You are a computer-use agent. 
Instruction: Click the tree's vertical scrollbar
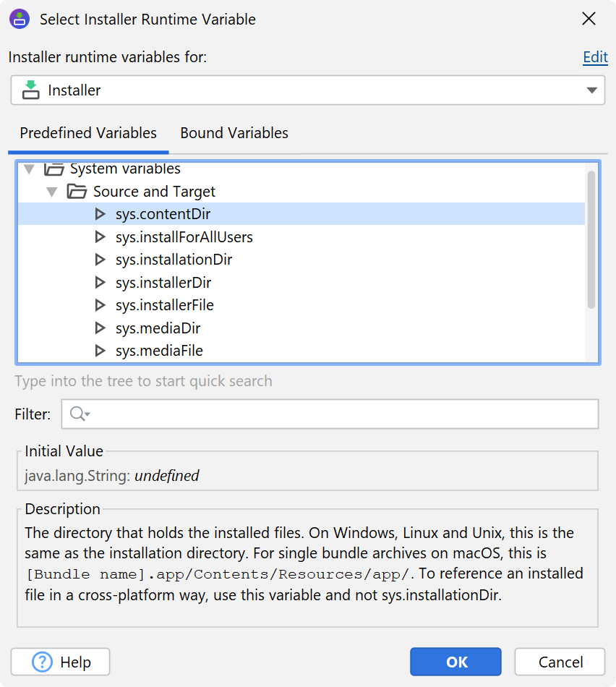point(591,239)
